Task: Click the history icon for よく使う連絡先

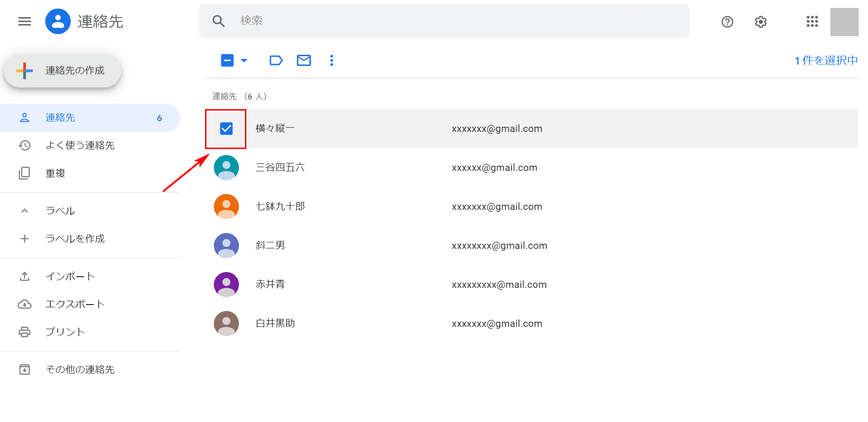Action: (25, 146)
